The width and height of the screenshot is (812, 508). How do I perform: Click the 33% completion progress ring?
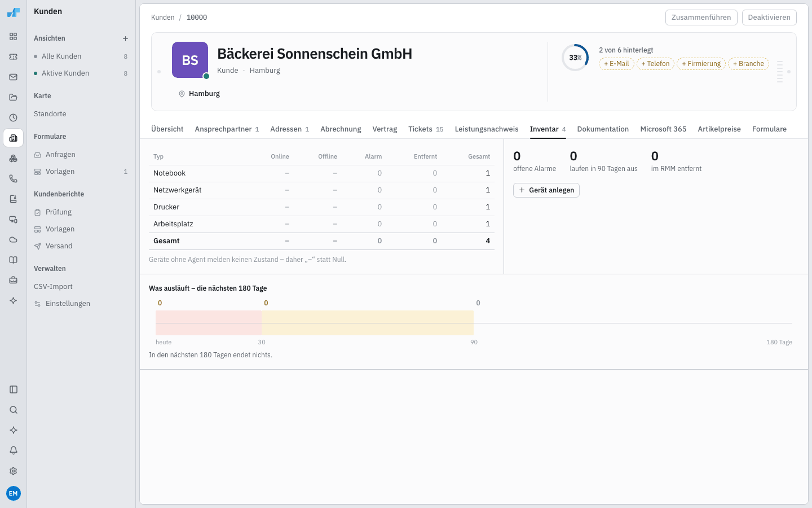[x=575, y=58]
